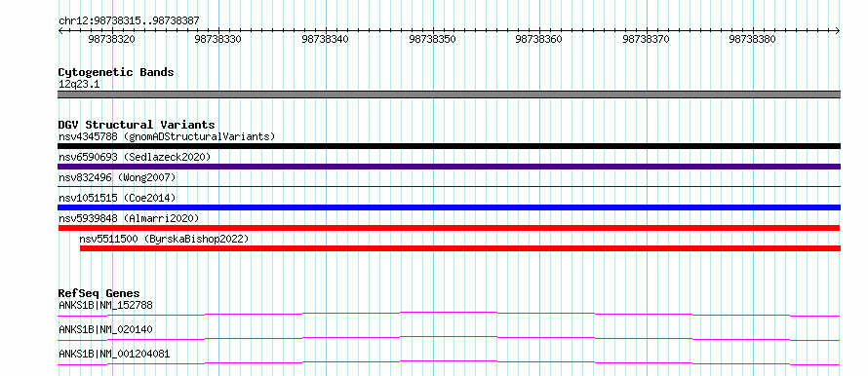Open variant nsv5511500 (ByrskaBishop2022) label
Image resolution: width=868 pixels, height=376 pixels.
tap(165, 240)
